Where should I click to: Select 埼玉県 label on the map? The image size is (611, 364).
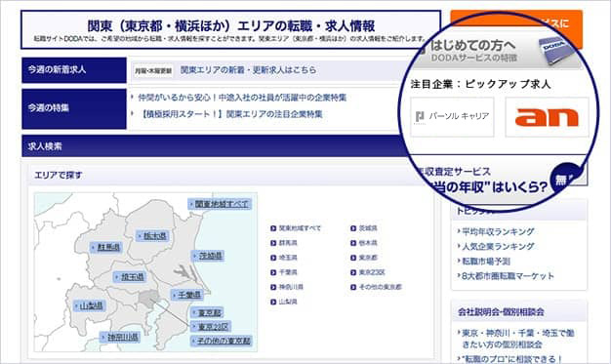click(130, 277)
